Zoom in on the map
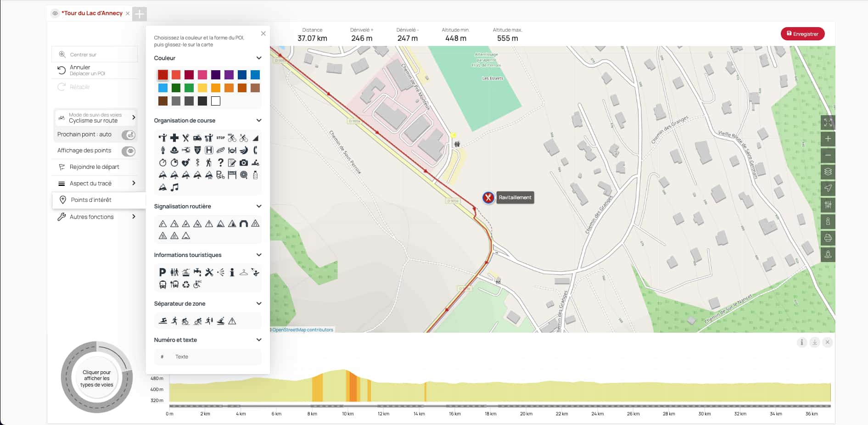868x425 pixels. (x=828, y=139)
